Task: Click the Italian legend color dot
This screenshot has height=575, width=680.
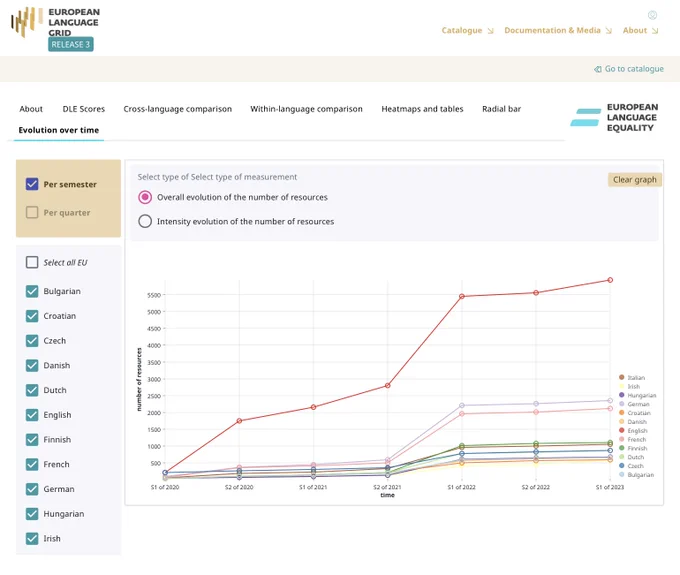Action: point(621,377)
